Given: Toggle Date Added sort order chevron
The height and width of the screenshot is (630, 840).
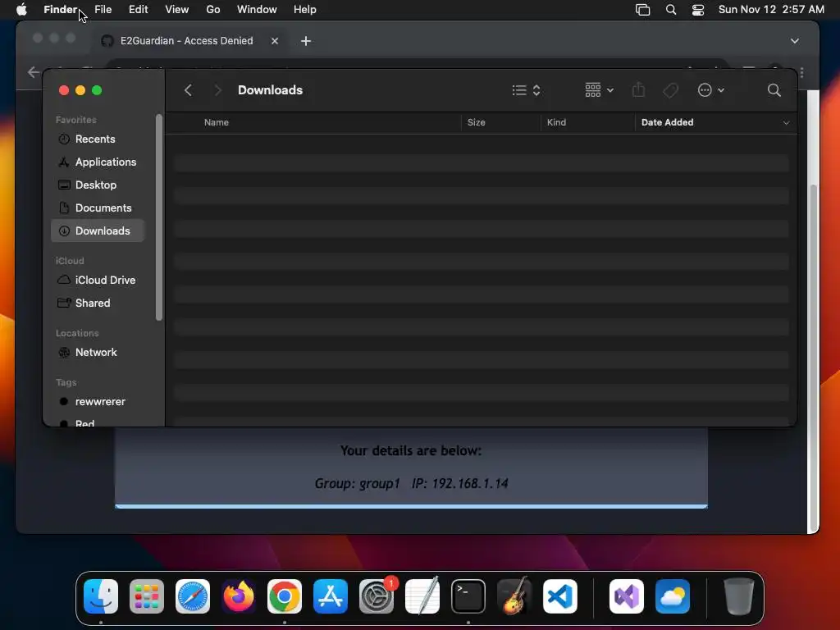Looking at the screenshot, I should tap(786, 123).
